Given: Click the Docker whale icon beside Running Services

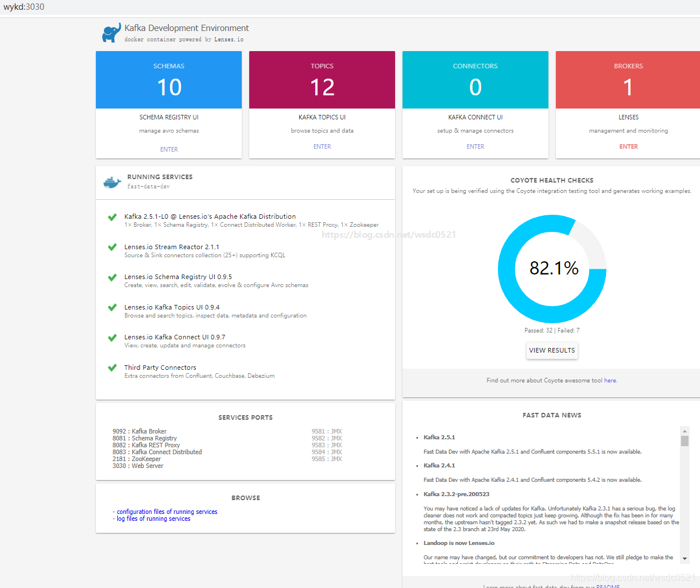Looking at the screenshot, I should [x=112, y=183].
